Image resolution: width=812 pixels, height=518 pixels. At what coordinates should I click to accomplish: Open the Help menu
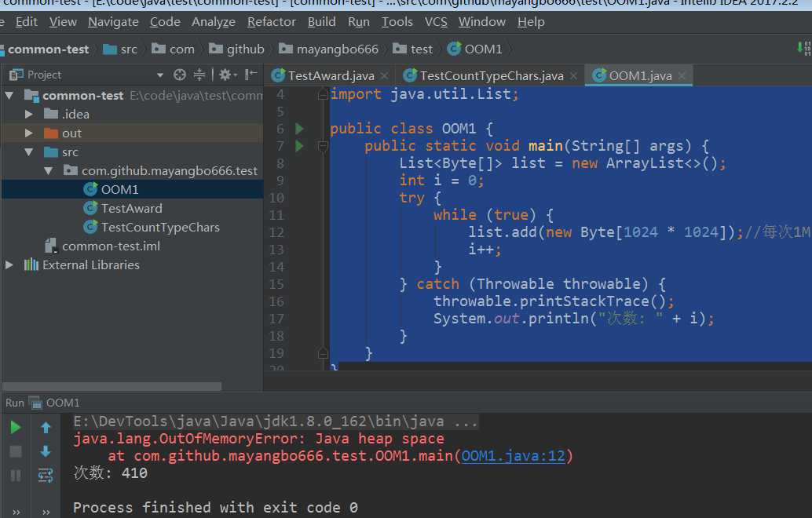tap(531, 22)
